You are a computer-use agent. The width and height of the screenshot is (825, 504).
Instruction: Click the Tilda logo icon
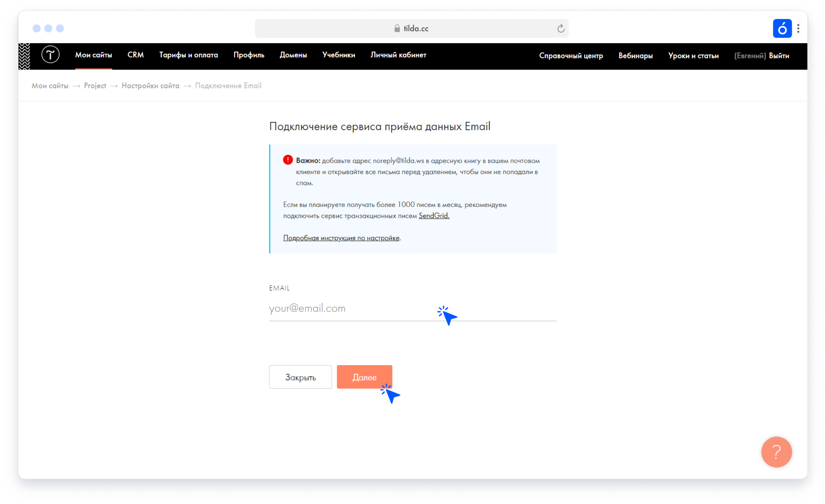click(x=50, y=55)
